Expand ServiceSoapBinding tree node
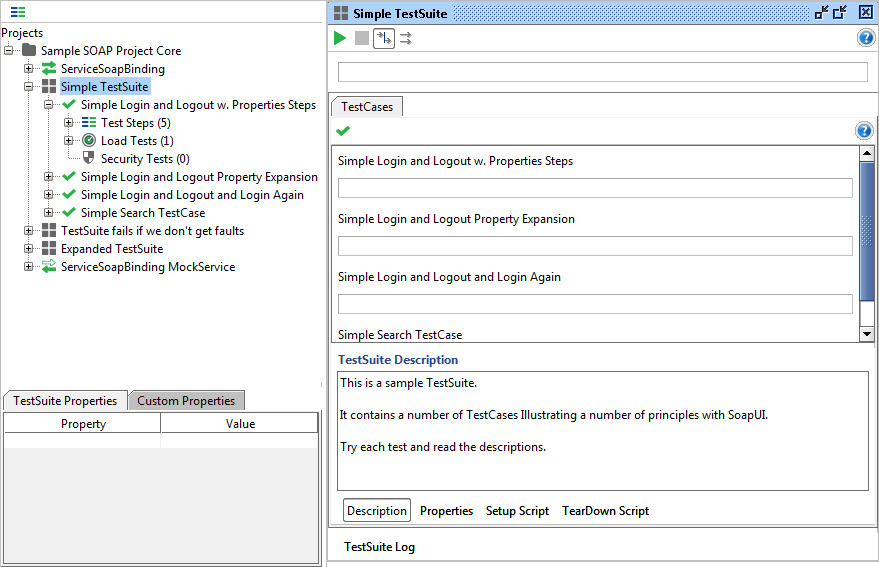 coord(29,68)
